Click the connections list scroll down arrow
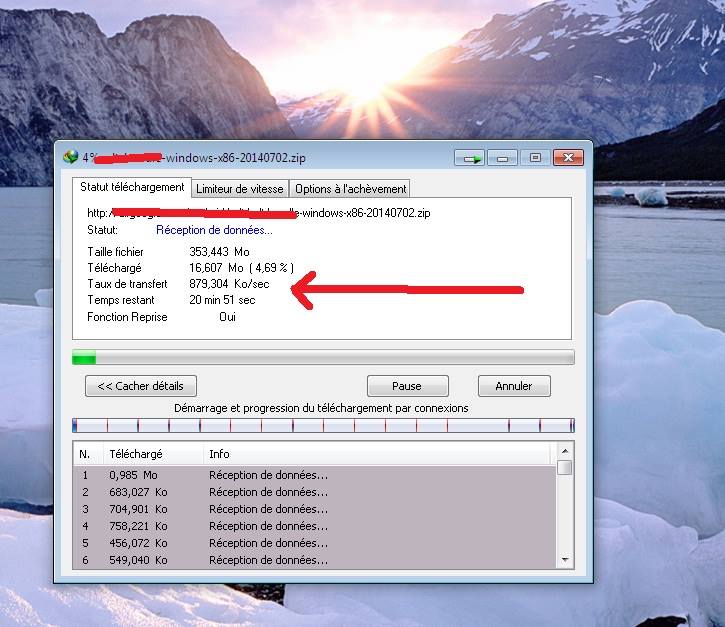The height and width of the screenshot is (627, 725). pyautogui.click(x=565, y=560)
